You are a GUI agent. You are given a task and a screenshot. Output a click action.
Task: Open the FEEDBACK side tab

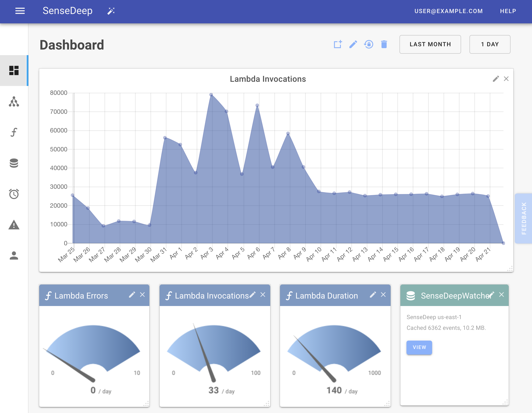pyautogui.click(x=523, y=218)
